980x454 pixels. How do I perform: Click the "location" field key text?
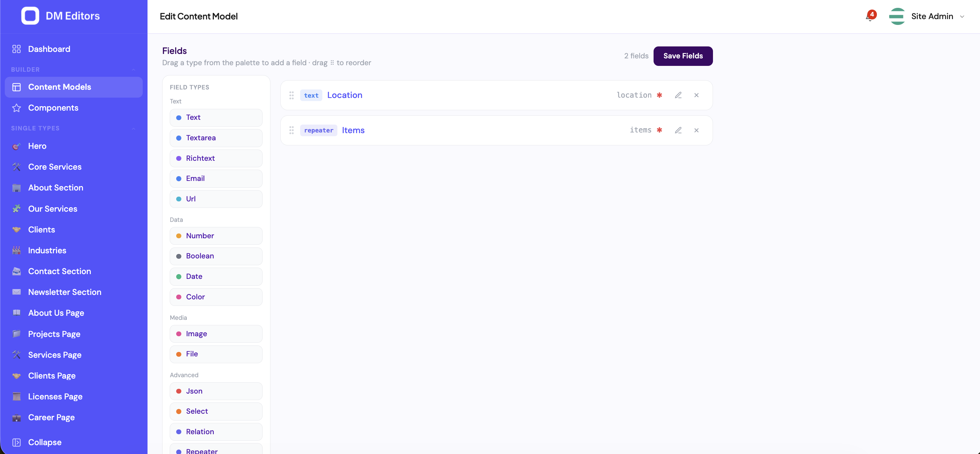click(x=634, y=95)
